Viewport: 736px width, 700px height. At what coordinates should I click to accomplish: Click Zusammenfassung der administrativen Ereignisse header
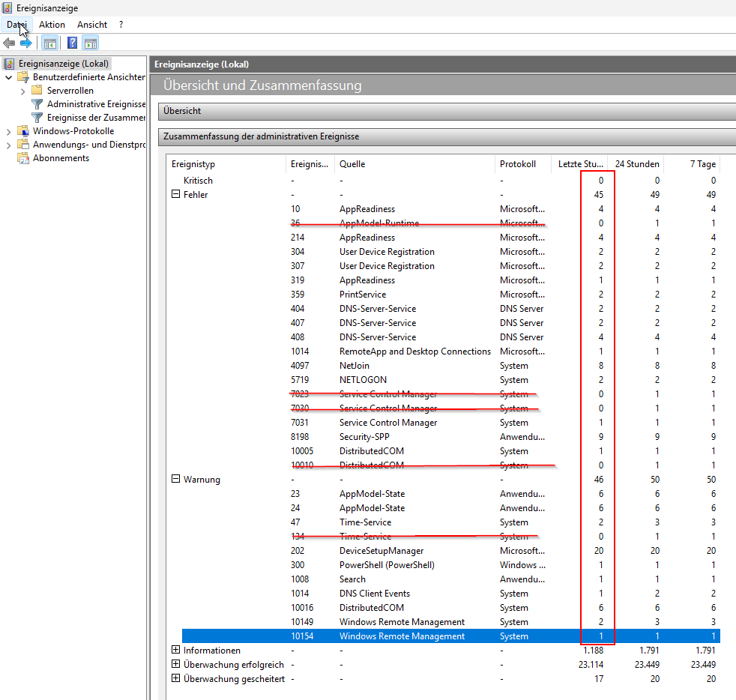pos(447,136)
